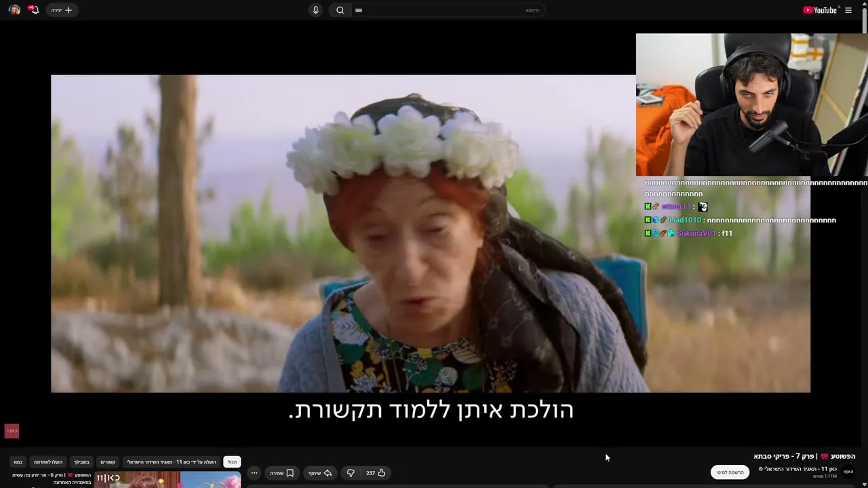Image resolution: width=868 pixels, height=488 pixels.
Task: Save the video via שמירה
Action: tap(282, 473)
